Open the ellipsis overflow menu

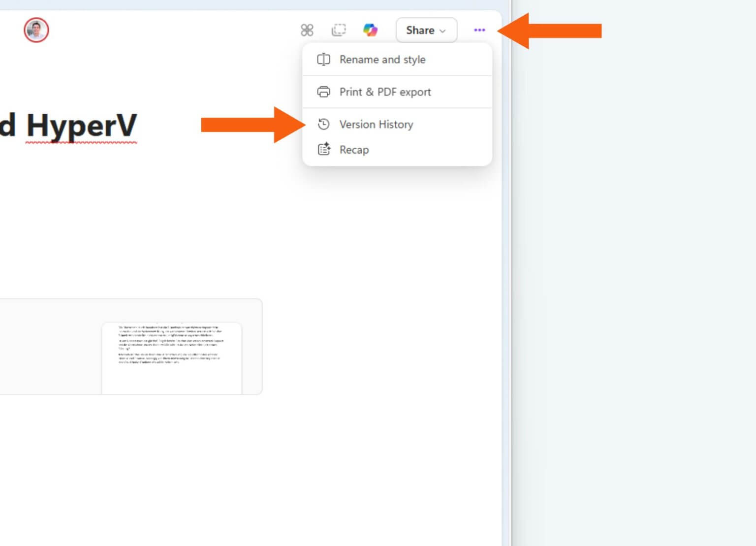tap(479, 30)
